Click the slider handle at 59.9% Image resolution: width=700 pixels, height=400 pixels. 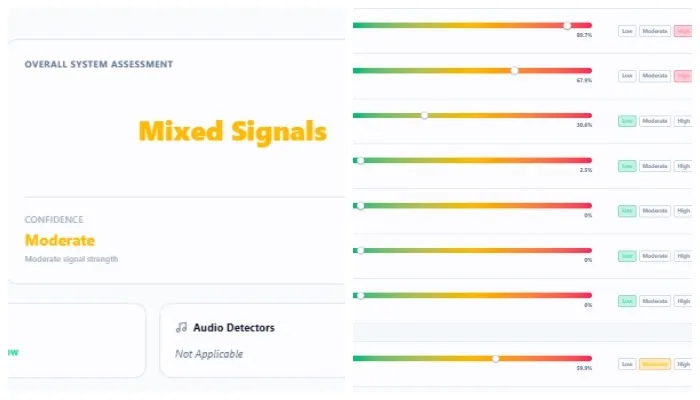495,358
